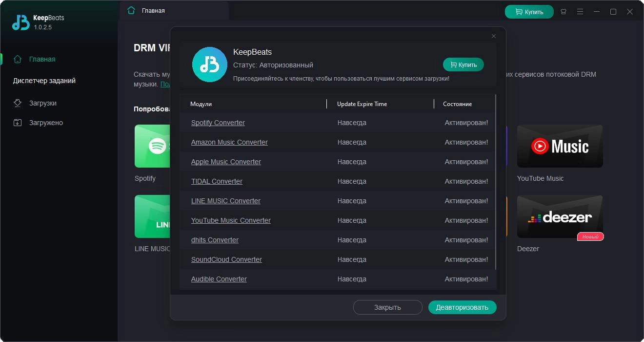Open the Apple Music Converter link
This screenshot has height=342, width=644.
[226, 162]
